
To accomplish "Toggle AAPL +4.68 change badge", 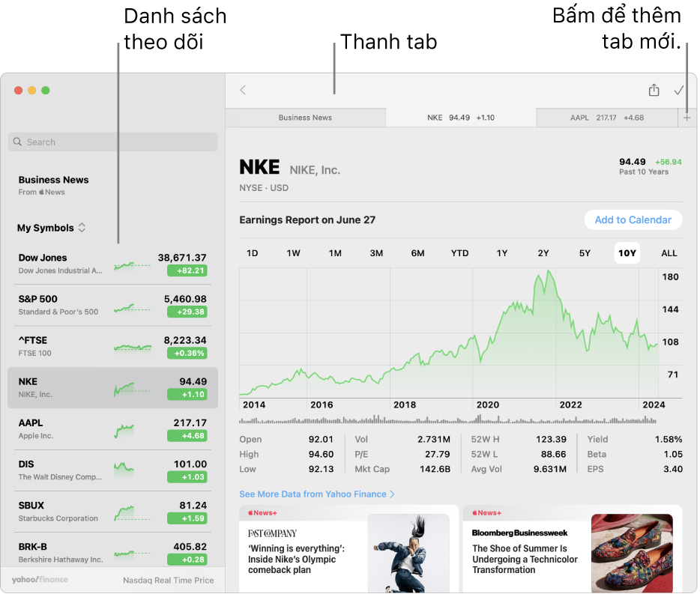I will pos(187,435).
